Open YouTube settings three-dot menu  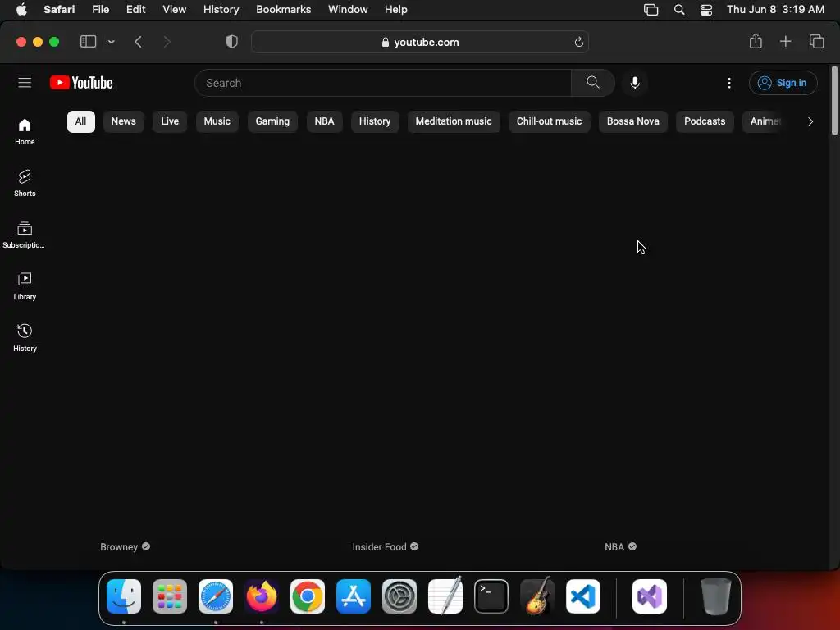pos(729,83)
